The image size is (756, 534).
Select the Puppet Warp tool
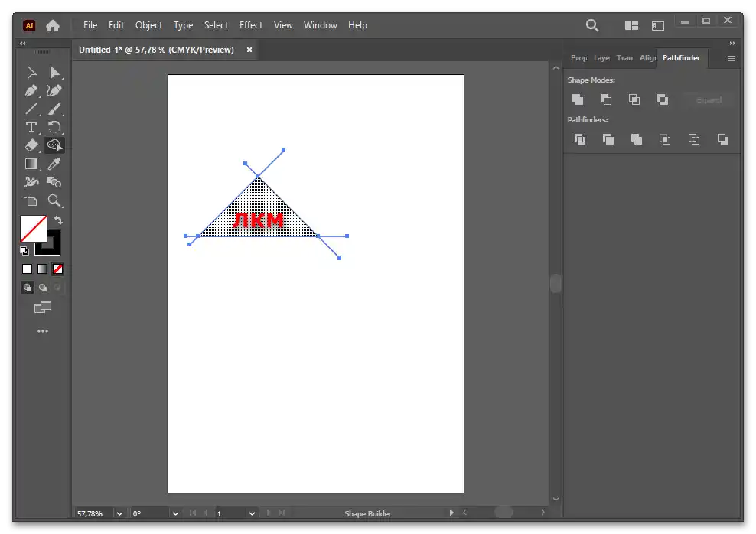click(31, 181)
